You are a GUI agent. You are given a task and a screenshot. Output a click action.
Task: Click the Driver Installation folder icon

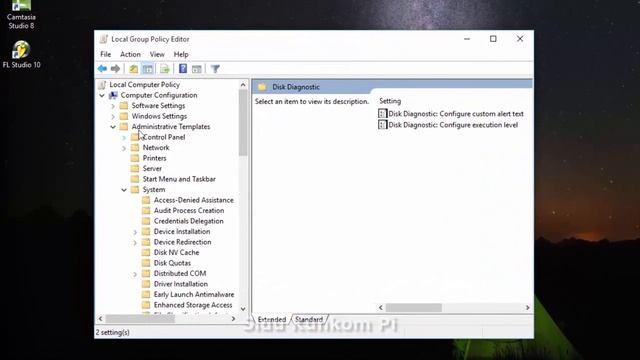(146, 284)
